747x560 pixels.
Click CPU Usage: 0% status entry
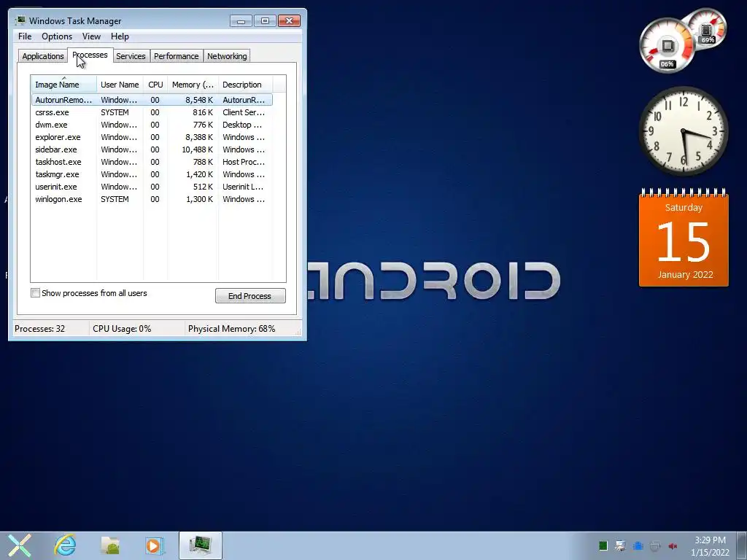(x=122, y=329)
